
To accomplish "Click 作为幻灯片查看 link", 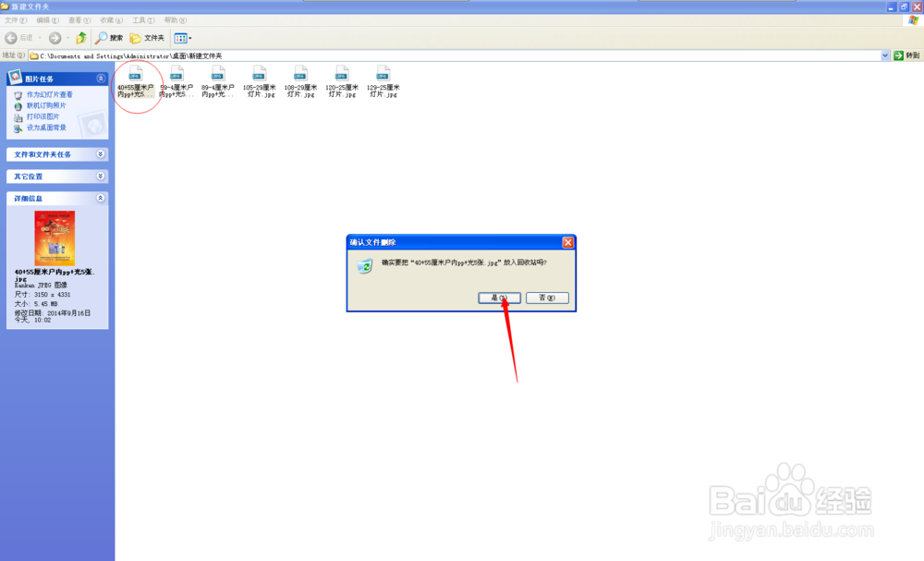I will click(50, 94).
